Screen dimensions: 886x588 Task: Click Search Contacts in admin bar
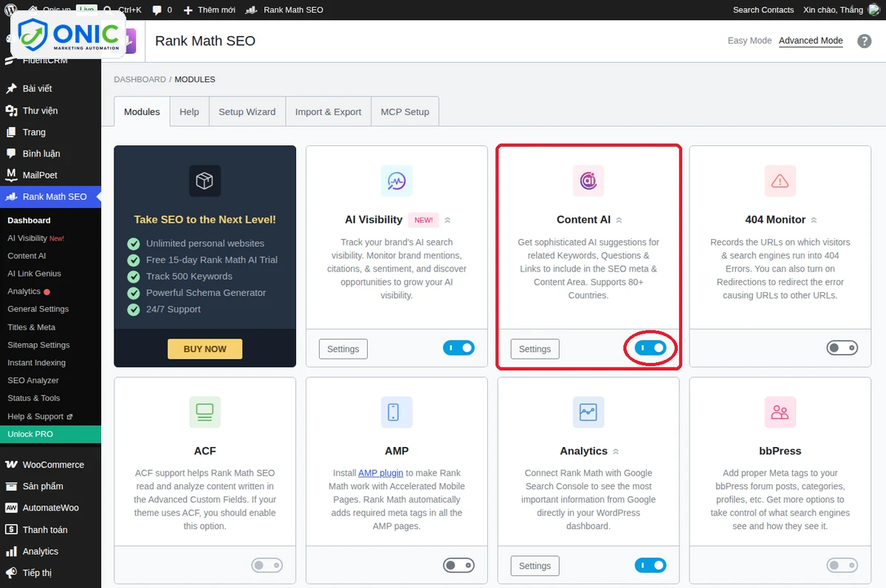[x=763, y=10]
